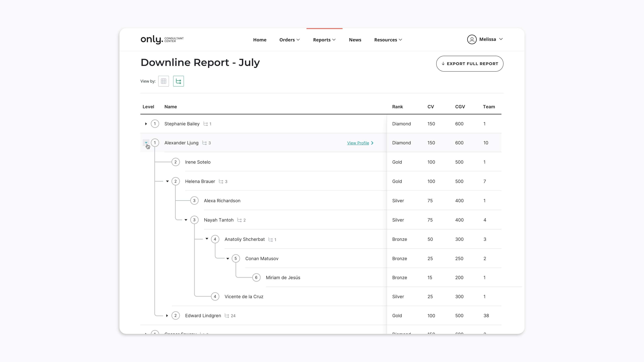Click the only. Consultant Center logo

click(x=162, y=40)
